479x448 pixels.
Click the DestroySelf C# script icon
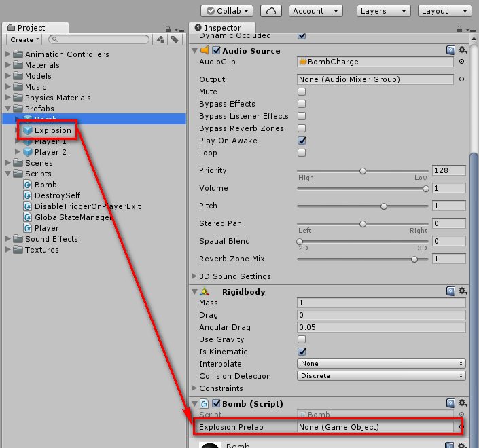pyautogui.click(x=28, y=195)
